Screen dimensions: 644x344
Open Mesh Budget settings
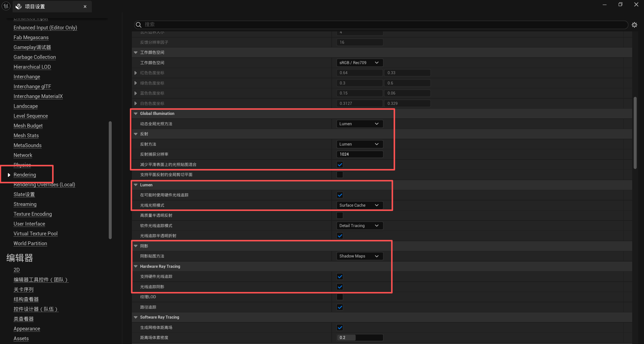click(x=28, y=126)
